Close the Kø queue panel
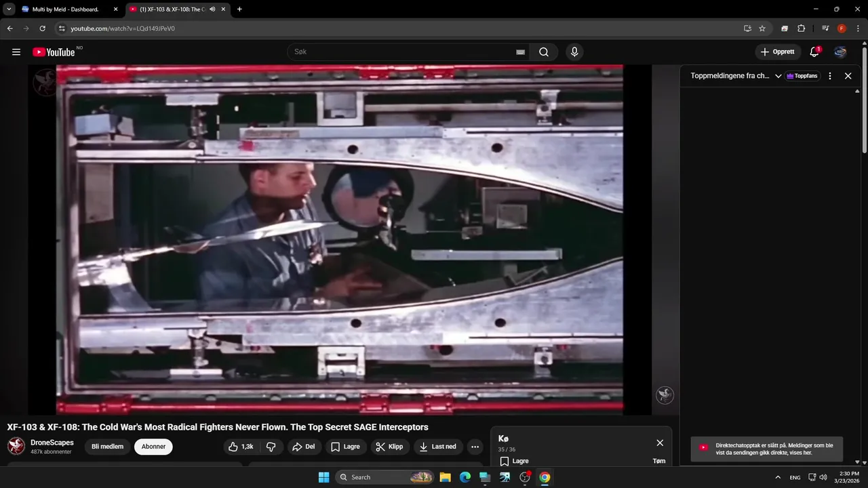Screen dimensions: 868x488 tap(660, 443)
